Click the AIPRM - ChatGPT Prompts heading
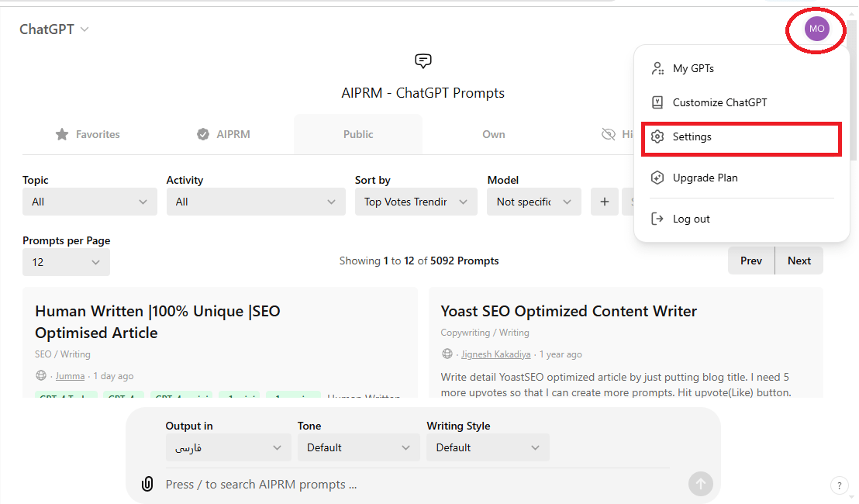The image size is (859, 504). [x=423, y=93]
